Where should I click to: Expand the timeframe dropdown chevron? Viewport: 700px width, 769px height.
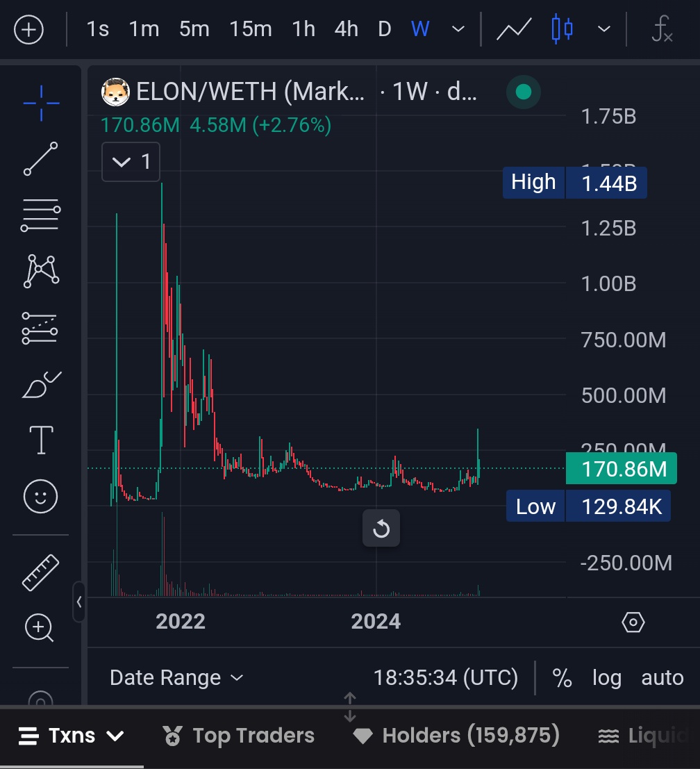(458, 29)
